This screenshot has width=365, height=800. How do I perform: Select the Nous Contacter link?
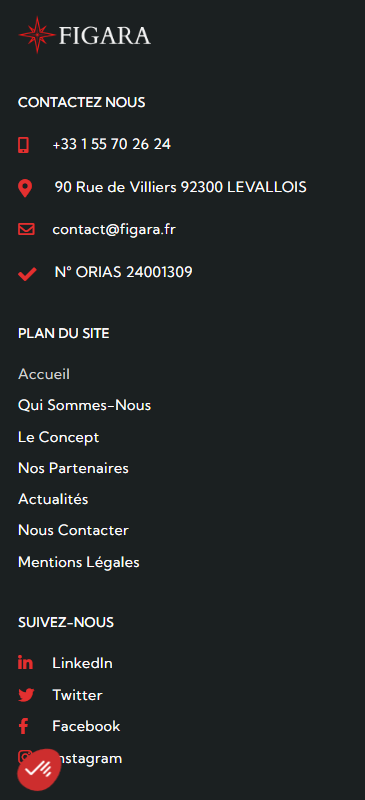coord(74,530)
